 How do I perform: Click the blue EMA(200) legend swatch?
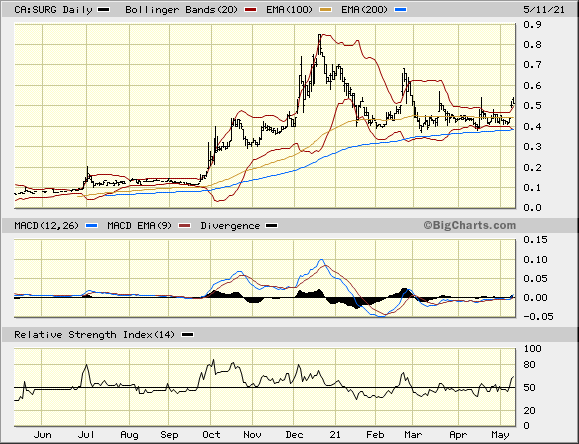(401, 10)
